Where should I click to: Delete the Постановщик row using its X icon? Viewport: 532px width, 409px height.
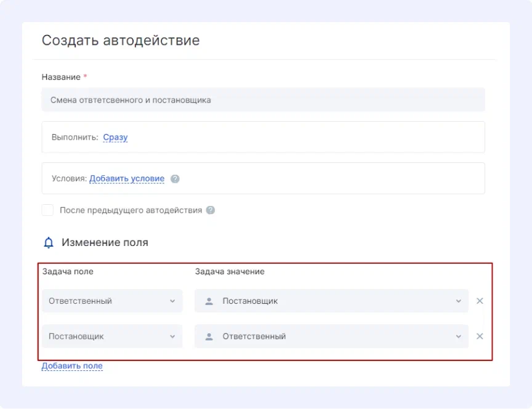480,336
